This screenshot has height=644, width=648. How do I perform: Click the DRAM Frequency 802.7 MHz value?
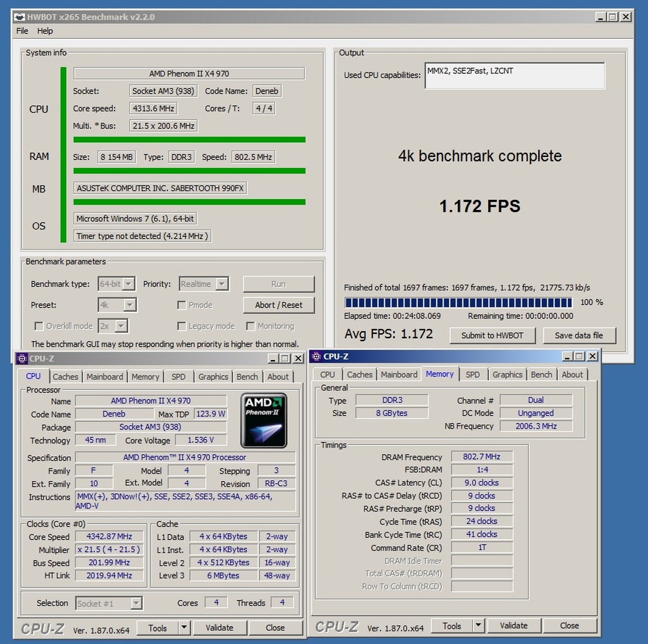coord(482,457)
